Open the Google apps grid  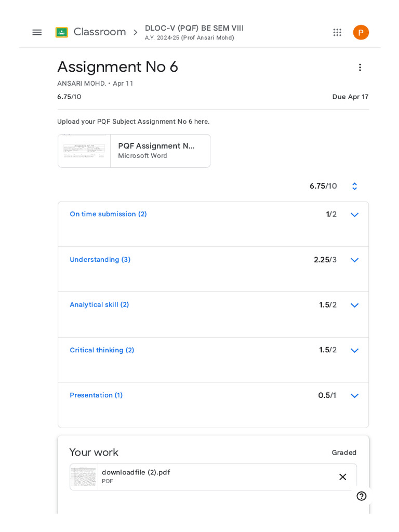coord(337,32)
